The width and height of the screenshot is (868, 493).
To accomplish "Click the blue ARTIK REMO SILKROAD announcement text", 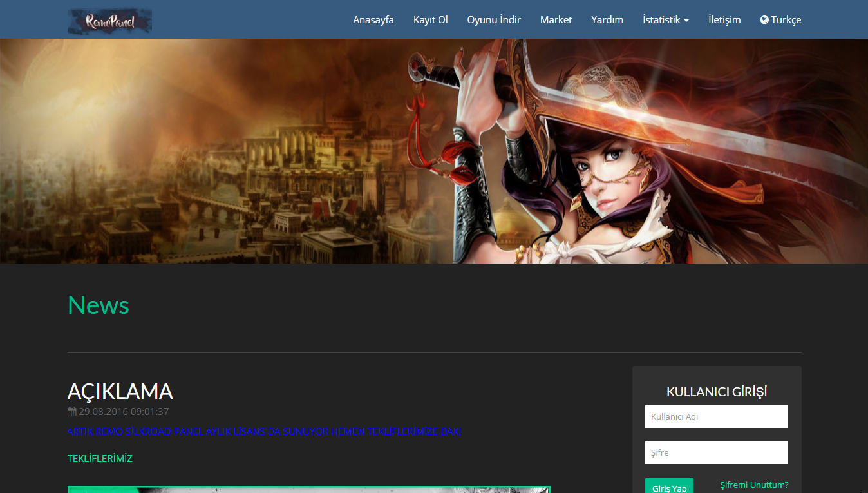I will [x=264, y=432].
